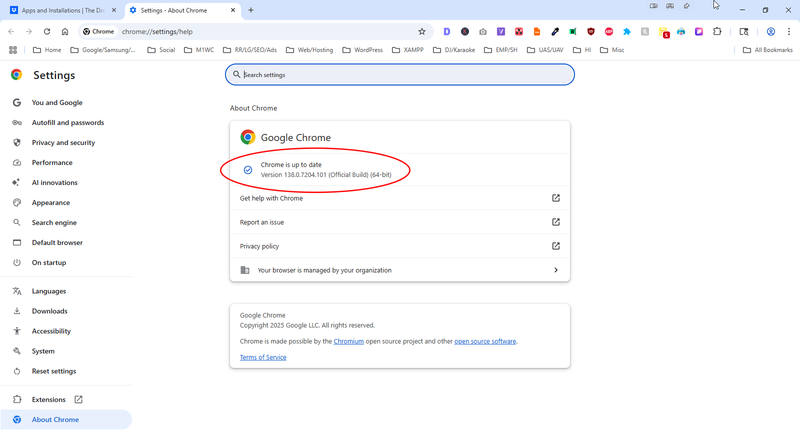Open the purple D extension

point(446,32)
